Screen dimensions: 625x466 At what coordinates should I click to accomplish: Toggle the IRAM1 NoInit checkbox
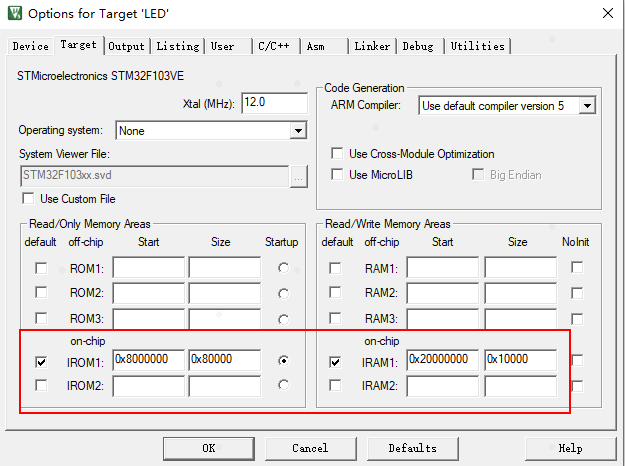577,360
